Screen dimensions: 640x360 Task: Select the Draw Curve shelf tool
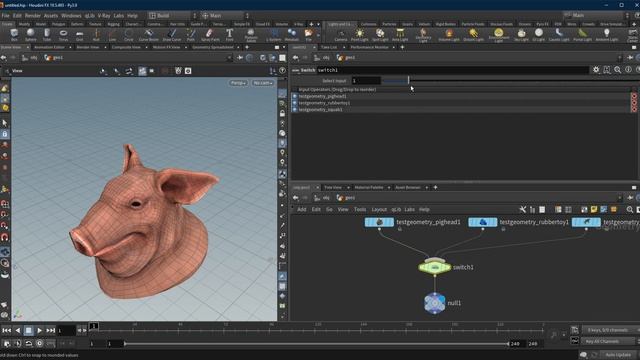(x=172, y=35)
